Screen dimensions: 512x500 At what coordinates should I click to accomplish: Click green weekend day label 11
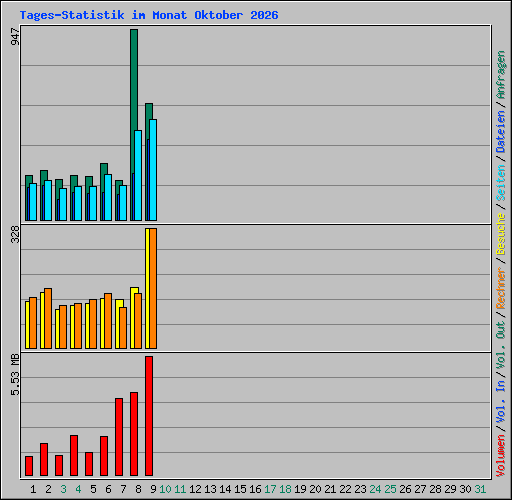180,489
